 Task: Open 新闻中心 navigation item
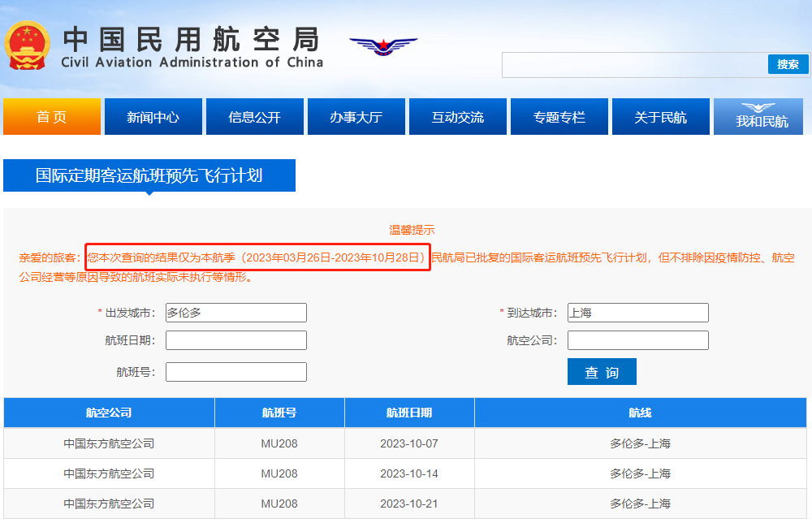click(153, 117)
